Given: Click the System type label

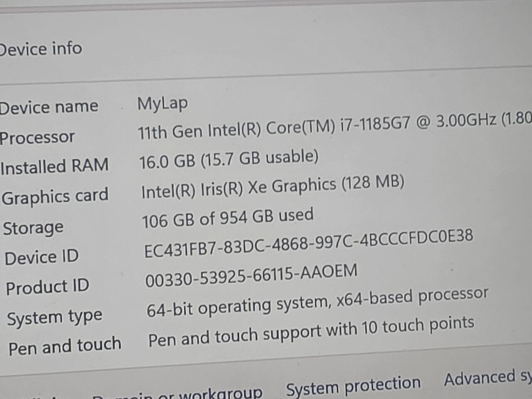Looking at the screenshot, I should pos(54,317).
